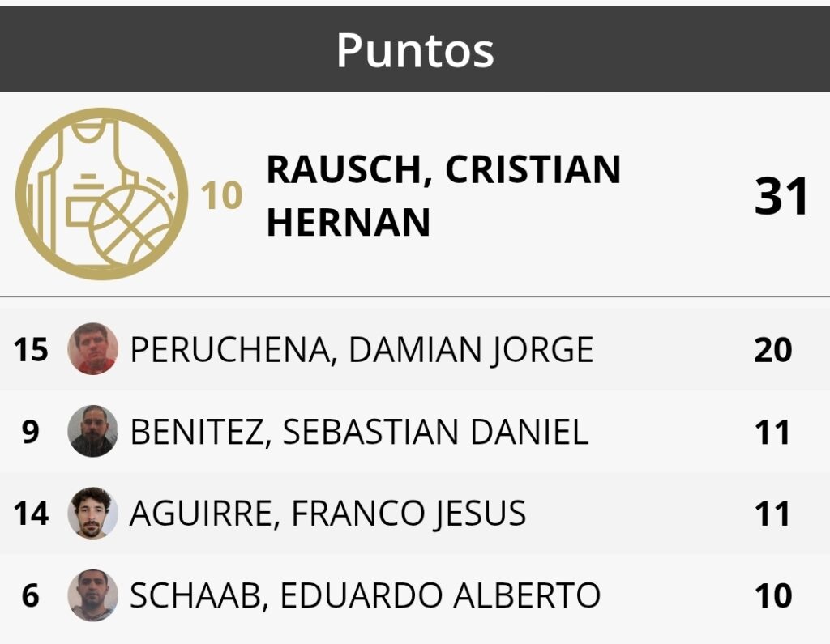This screenshot has width=830, height=644.
Task: Click Schaab's 10 points value
Action: tap(773, 595)
